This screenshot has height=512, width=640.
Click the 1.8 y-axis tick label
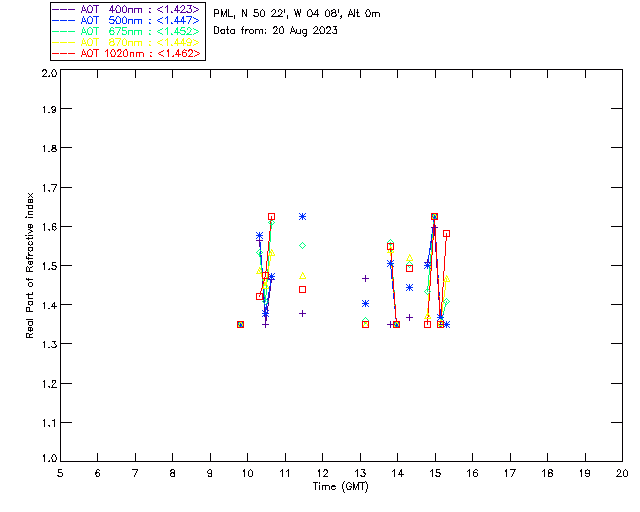[49, 148]
